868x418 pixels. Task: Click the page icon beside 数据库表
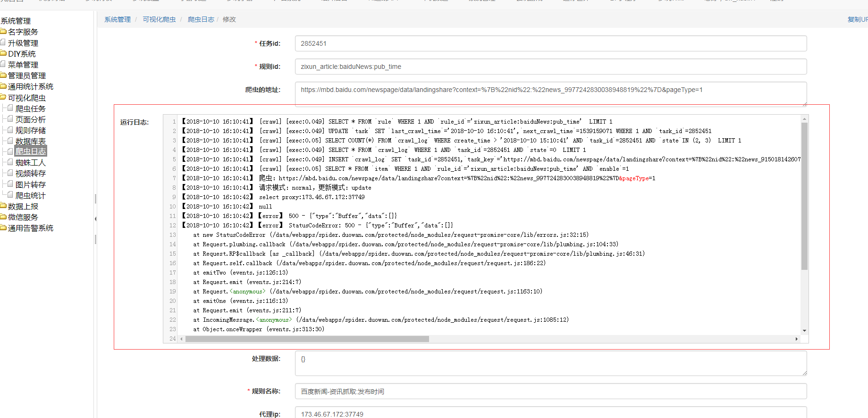(x=10, y=141)
